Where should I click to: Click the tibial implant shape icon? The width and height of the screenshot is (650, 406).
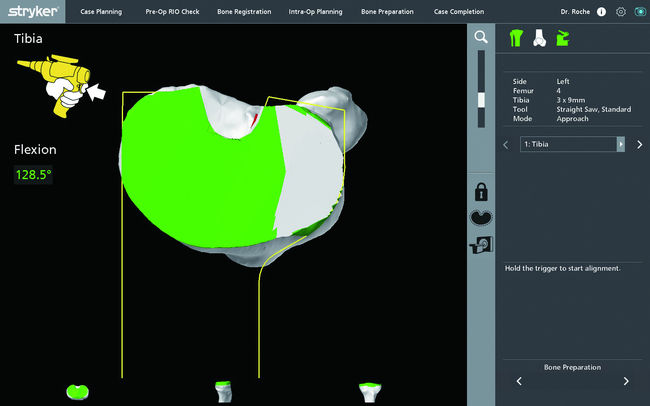point(481,218)
